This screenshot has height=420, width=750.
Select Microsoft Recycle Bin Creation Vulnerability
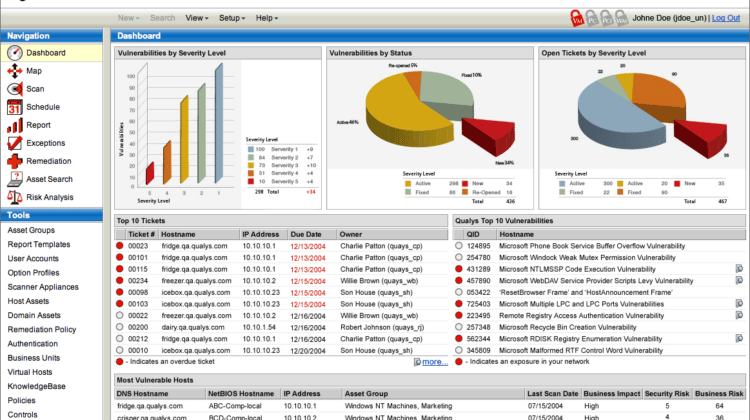tap(568, 327)
